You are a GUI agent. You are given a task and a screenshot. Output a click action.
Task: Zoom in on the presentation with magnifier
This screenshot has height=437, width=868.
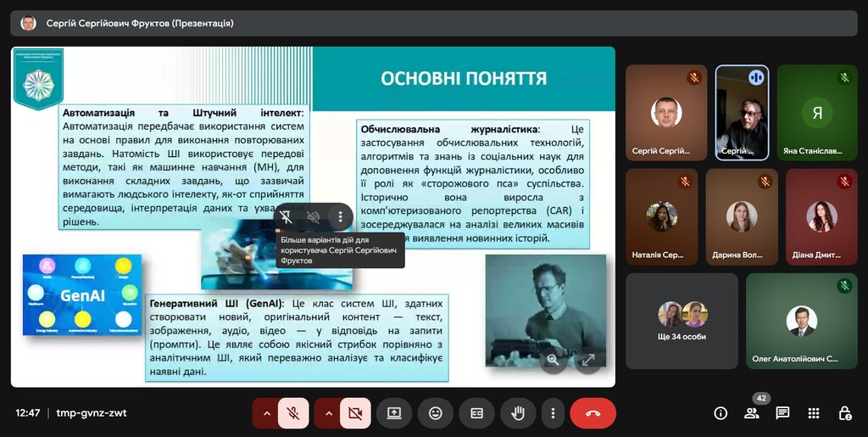pyautogui.click(x=553, y=360)
